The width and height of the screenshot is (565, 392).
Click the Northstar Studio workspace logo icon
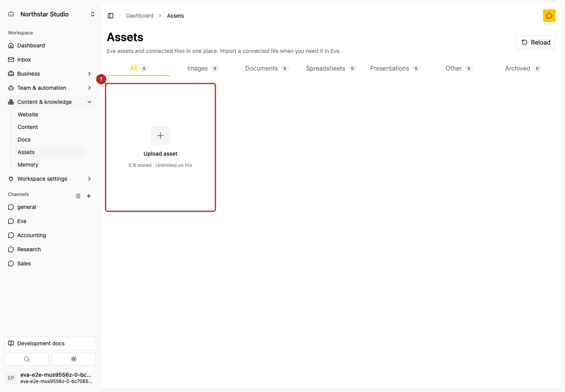tap(11, 14)
